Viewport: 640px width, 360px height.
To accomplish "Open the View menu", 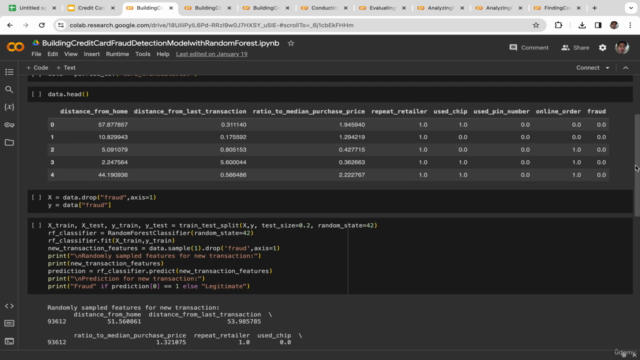I will click(x=71, y=54).
